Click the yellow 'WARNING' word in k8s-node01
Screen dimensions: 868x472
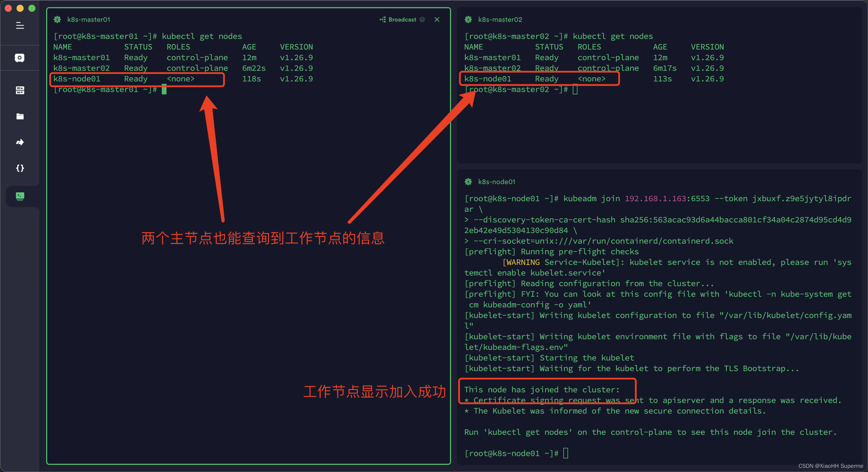point(523,262)
